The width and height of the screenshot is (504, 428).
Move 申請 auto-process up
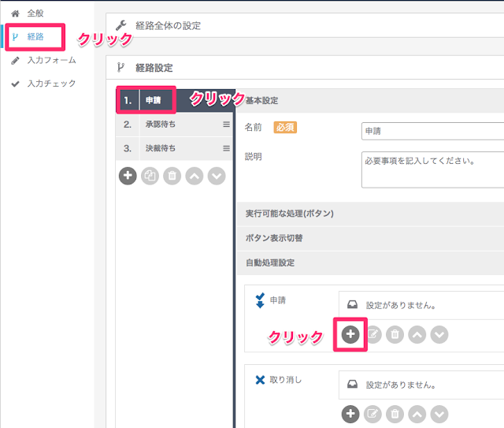pyautogui.click(x=417, y=334)
